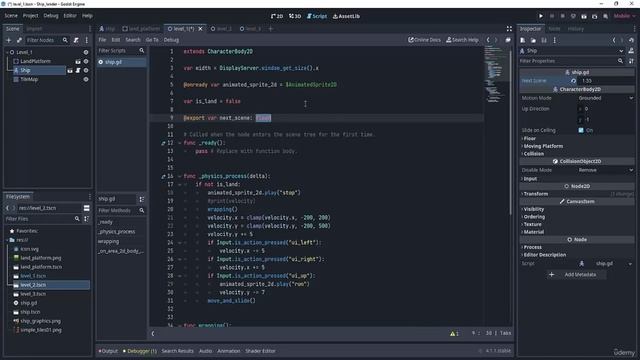The image size is (640, 360).
Task: Stop the running project
Action: click(x=562, y=16)
